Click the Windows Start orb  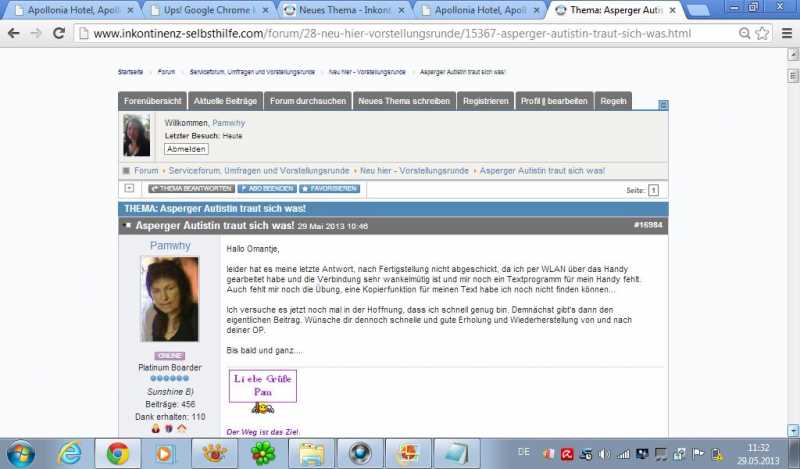[20, 453]
